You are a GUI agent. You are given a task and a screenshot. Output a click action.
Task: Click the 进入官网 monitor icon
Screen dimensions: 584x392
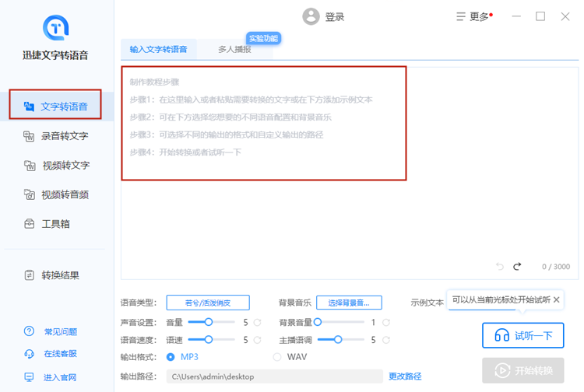pyautogui.click(x=29, y=377)
